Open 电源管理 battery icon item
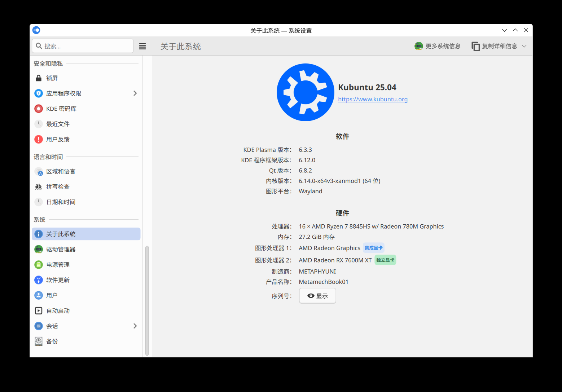The image size is (562, 392). pyautogui.click(x=39, y=265)
